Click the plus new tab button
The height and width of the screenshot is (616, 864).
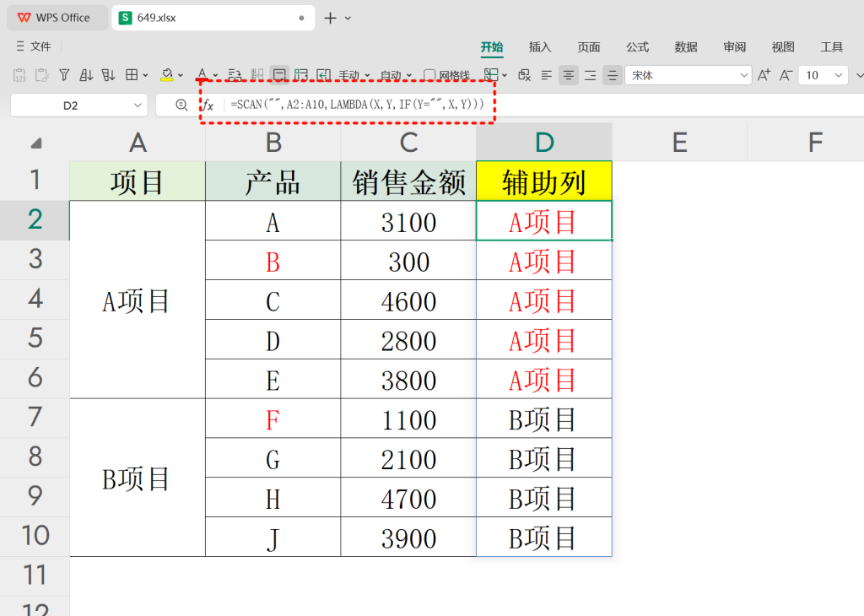click(330, 19)
